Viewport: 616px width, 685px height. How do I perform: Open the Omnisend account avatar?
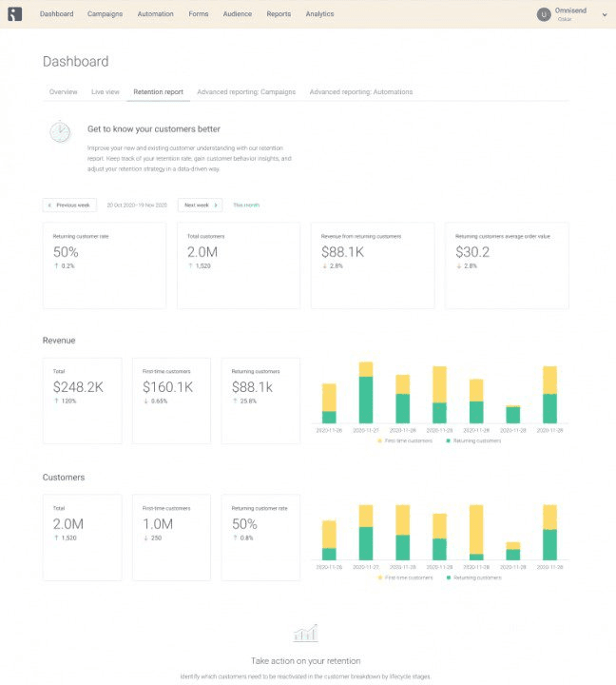tap(544, 14)
